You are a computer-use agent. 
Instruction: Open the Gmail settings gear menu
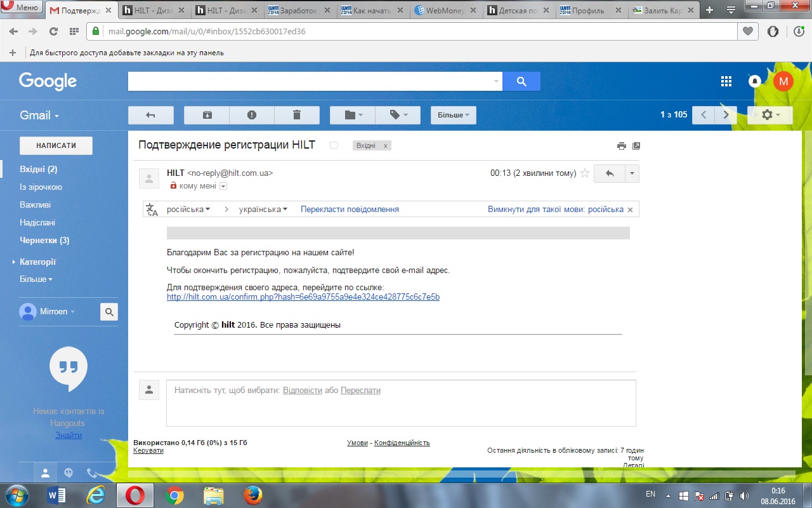(x=770, y=115)
